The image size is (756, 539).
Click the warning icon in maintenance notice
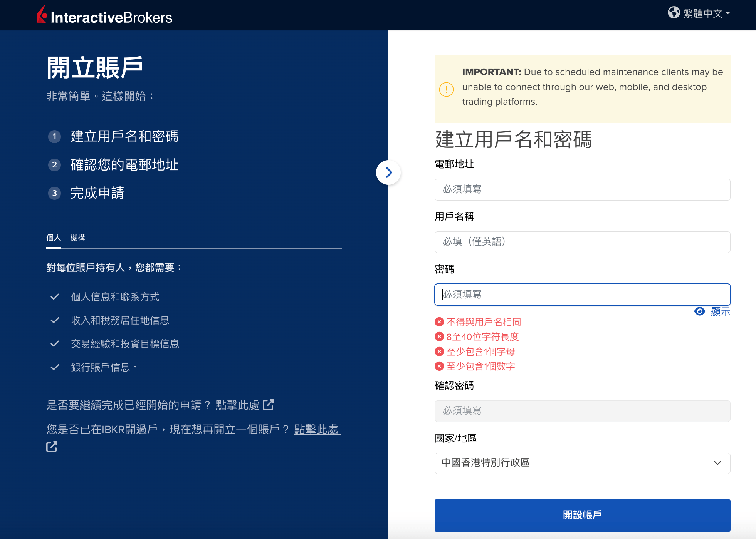point(446,89)
